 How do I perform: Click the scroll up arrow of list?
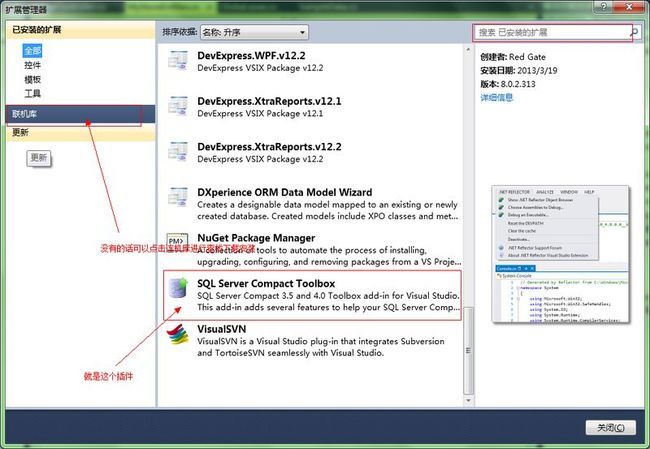(468, 50)
